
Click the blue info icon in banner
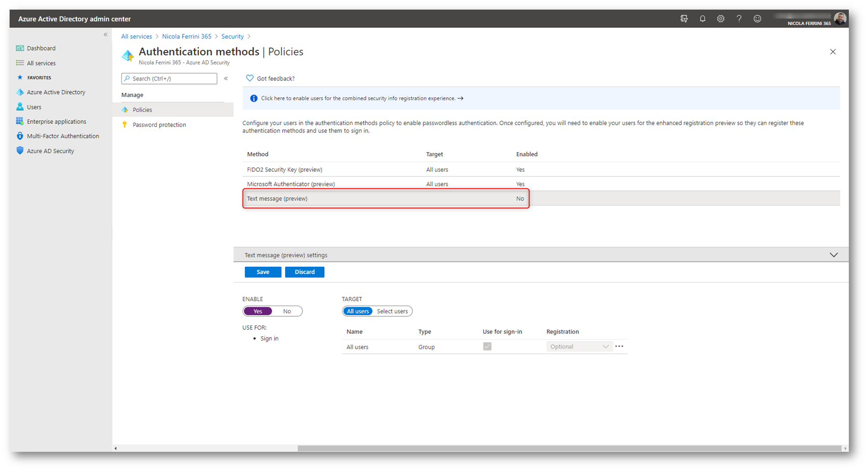[254, 98]
